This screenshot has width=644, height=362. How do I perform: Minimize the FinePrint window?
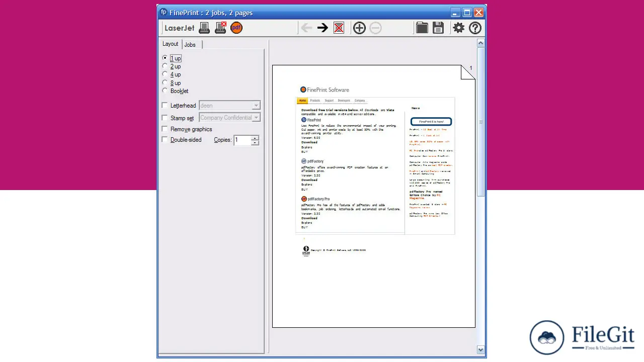[455, 13]
